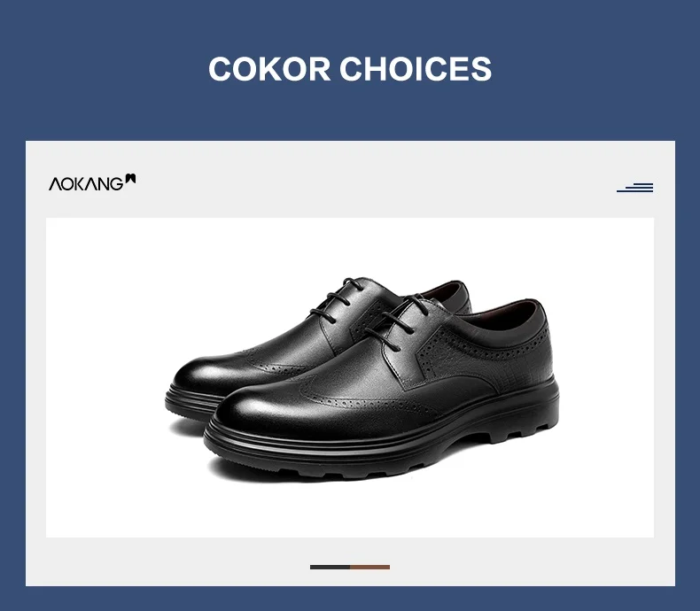
Task: Click the AOKANG brand logo text
Action: (x=86, y=184)
